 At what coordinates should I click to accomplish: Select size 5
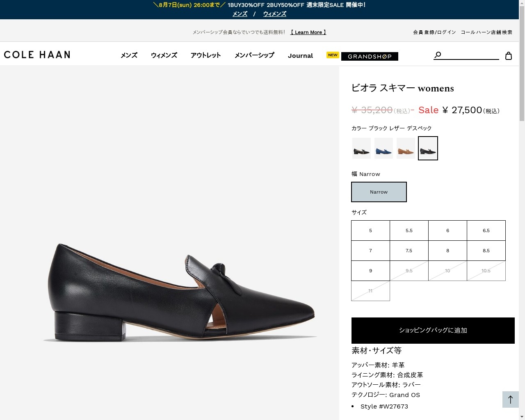click(x=370, y=231)
